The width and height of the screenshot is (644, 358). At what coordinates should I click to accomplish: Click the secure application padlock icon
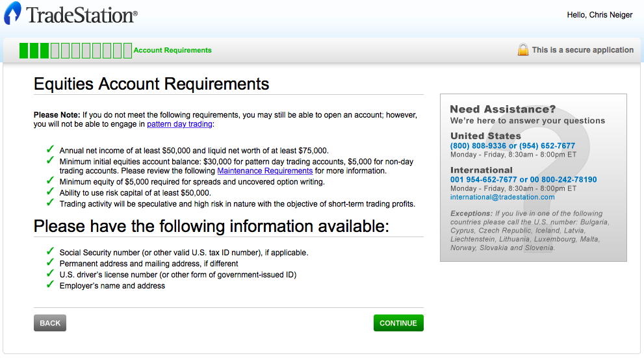click(x=522, y=50)
